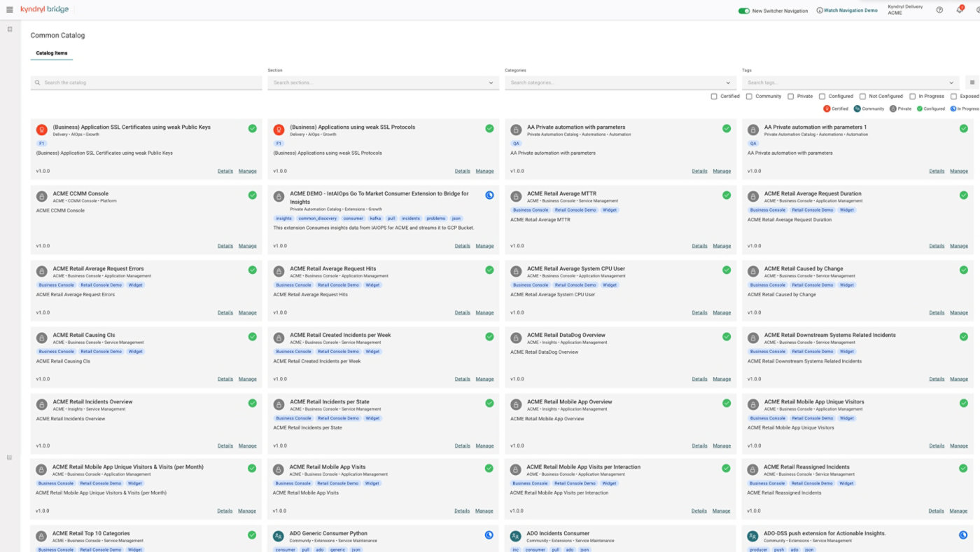Click Widget tag on ACME Retail Incidents per State

tap(372, 418)
